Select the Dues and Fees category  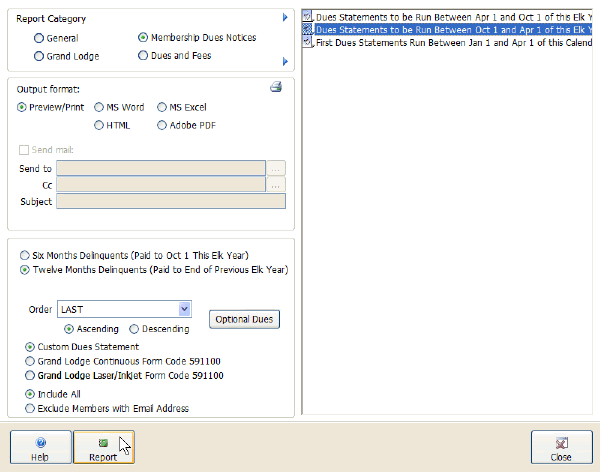143,56
